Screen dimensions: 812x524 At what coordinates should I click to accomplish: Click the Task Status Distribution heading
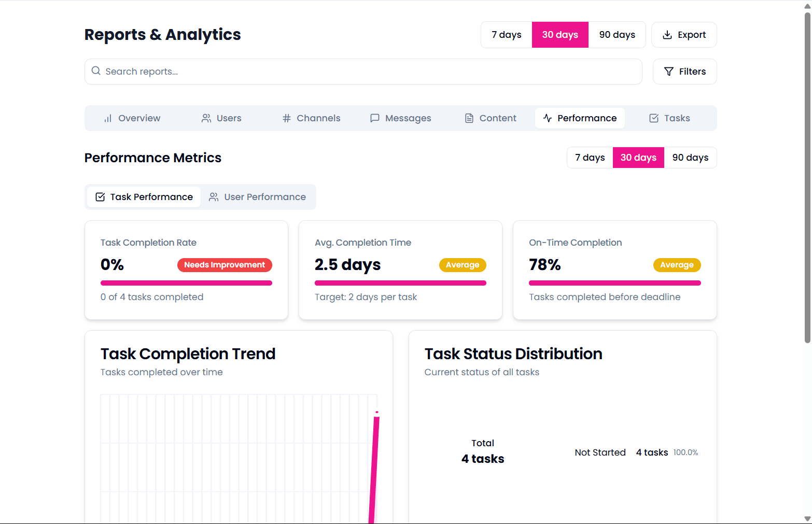click(x=513, y=354)
